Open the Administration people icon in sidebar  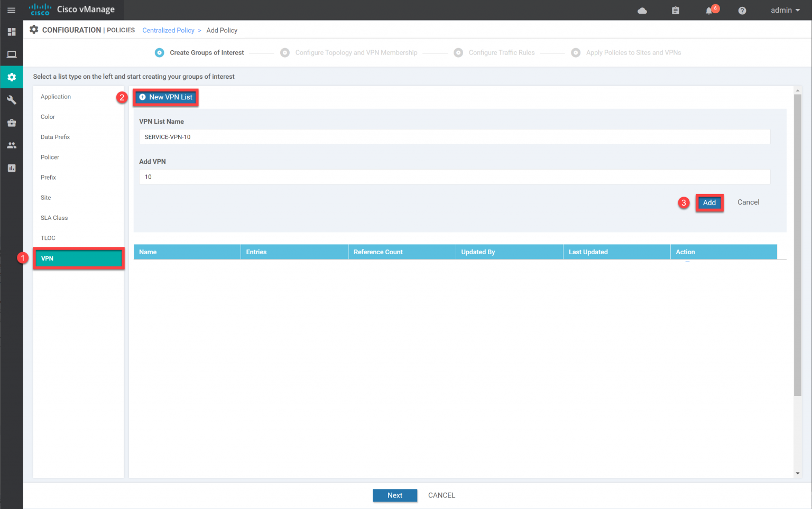click(x=11, y=145)
